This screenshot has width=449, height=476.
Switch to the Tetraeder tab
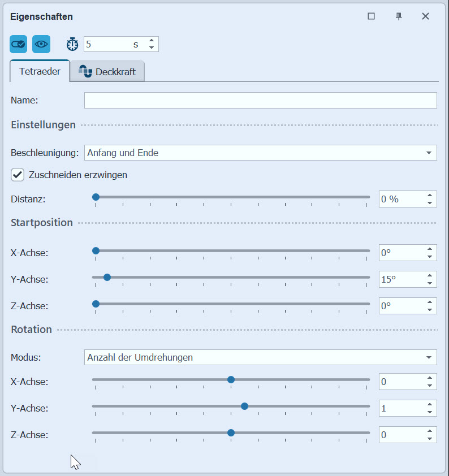[40, 72]
